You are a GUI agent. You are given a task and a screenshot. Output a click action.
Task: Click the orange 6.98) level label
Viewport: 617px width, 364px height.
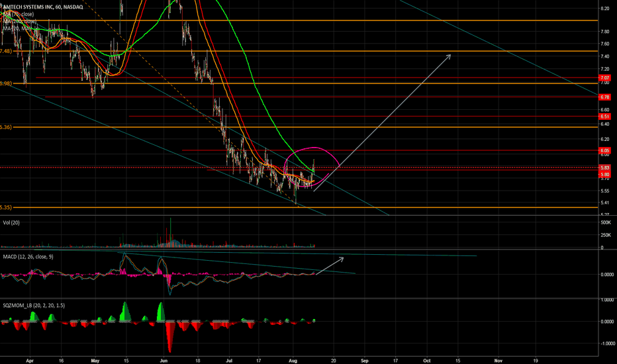(x=6, y=83)
